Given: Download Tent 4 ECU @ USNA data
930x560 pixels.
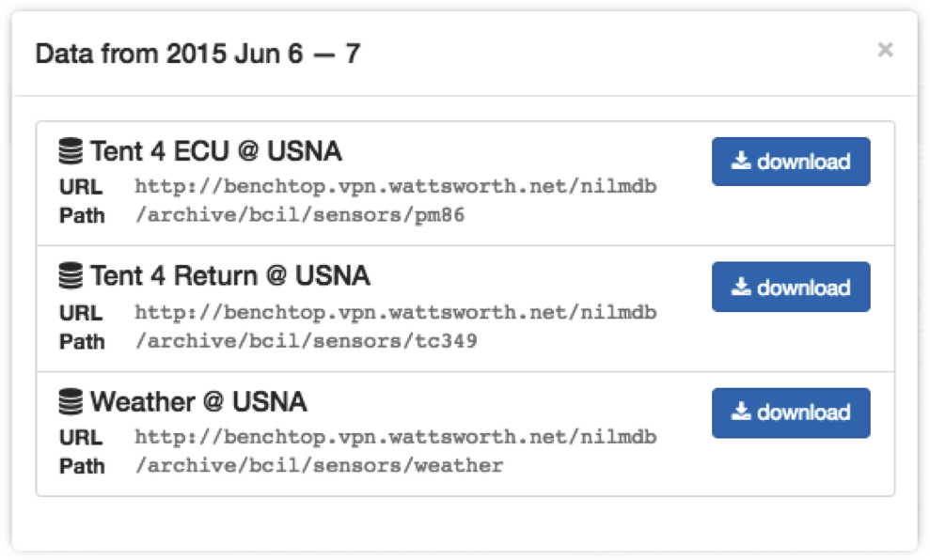Looking at the screenshot, I should [791, 162].
